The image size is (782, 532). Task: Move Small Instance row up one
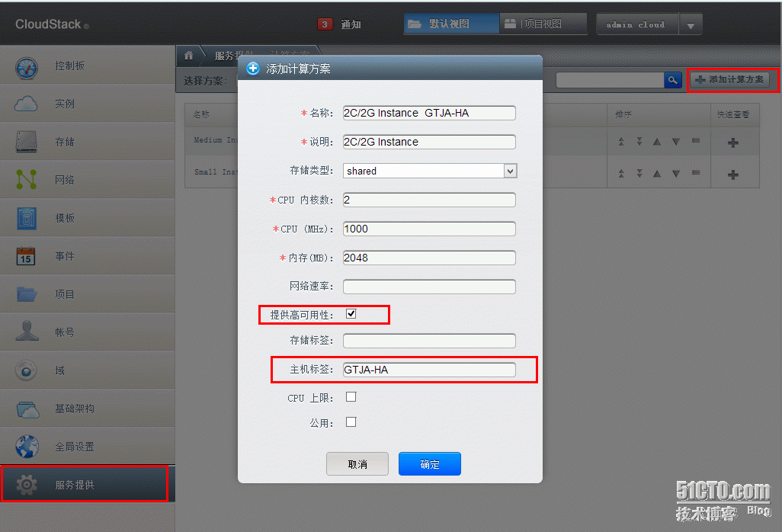pyautogui.click(x=657, y=174)
